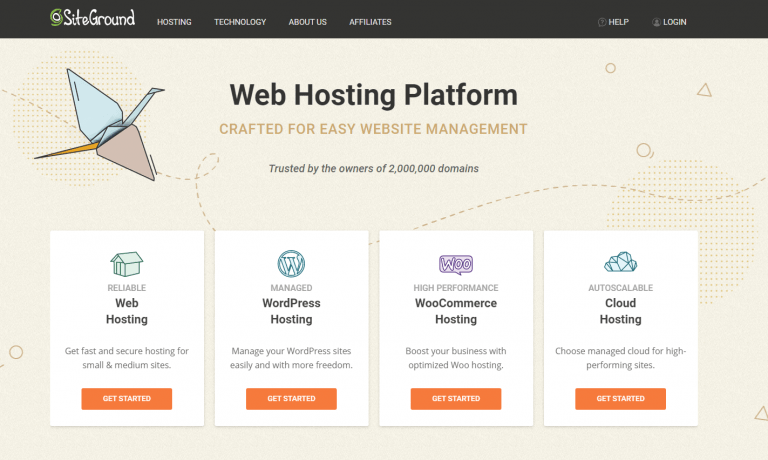The width and height of the screenshot is (768, 460).
Task: Open the About Us menu
Action: pyautogui.click(x=308, y=22)
